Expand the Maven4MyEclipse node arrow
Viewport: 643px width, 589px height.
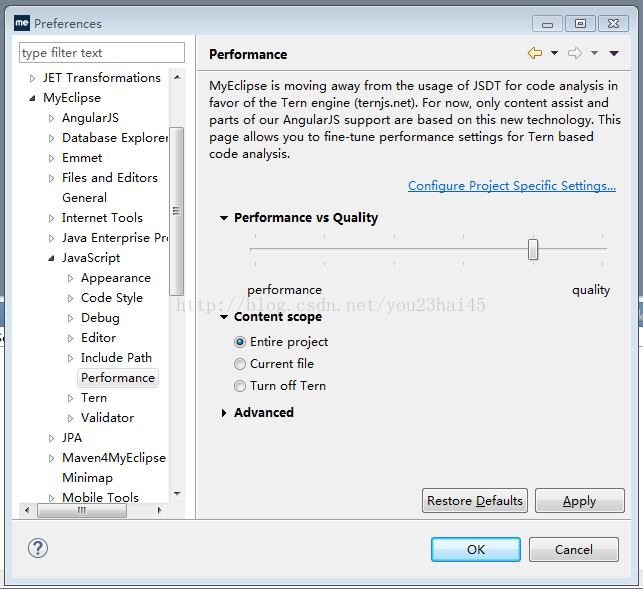51,458
